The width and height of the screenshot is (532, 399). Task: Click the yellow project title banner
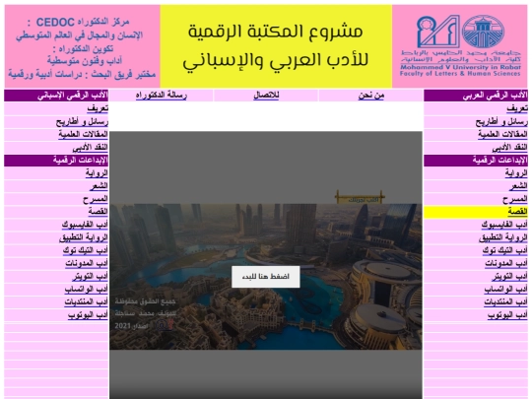pyautogui.click(x=276, y=46)
